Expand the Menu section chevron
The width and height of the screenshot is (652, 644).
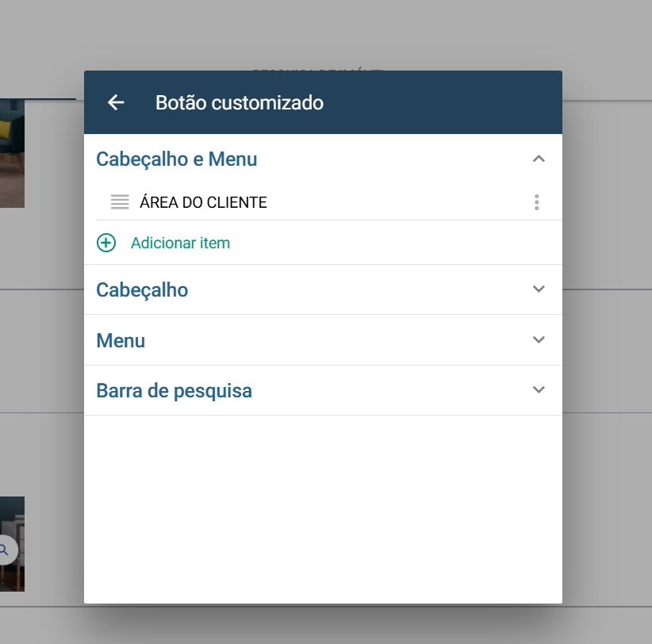click(x=539, y=339)
